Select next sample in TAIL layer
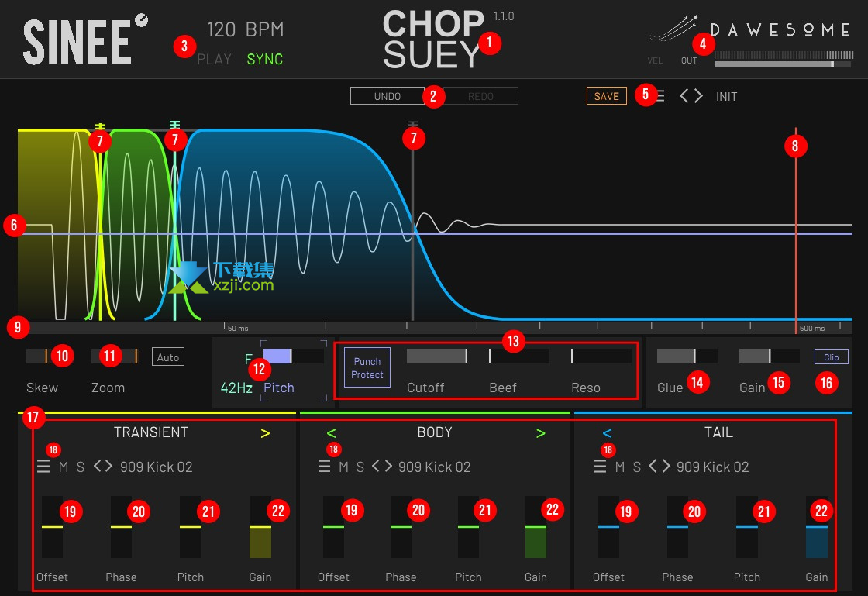This screenshot has height=596, width=868. pyautogui.click(x=665, y=467)
